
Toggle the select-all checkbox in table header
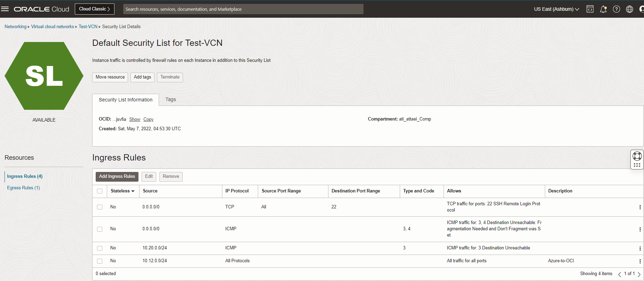[100, 191]
